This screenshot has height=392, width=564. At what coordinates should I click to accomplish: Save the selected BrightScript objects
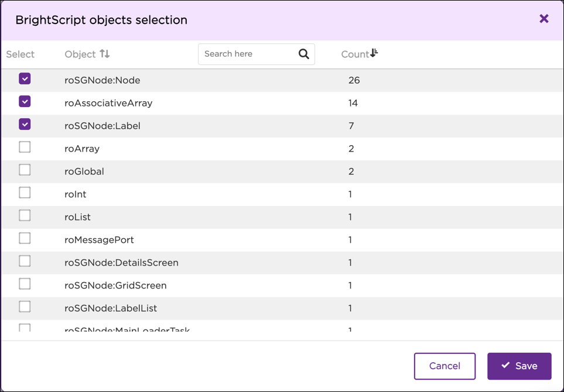(x=519, y=366)
